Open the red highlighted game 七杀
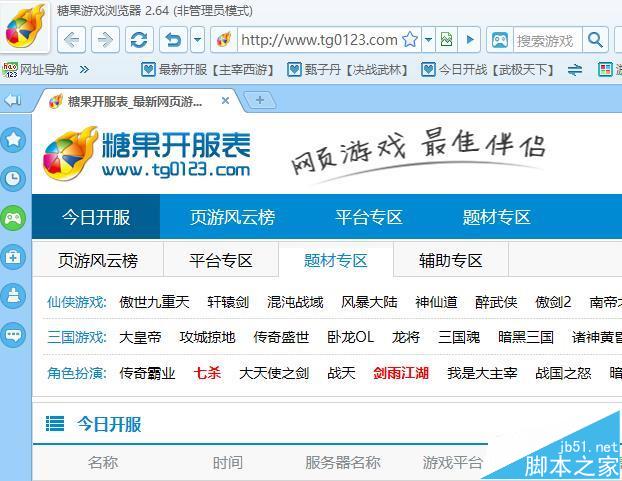This screenshot has width=622, height=481. point(207,373)
